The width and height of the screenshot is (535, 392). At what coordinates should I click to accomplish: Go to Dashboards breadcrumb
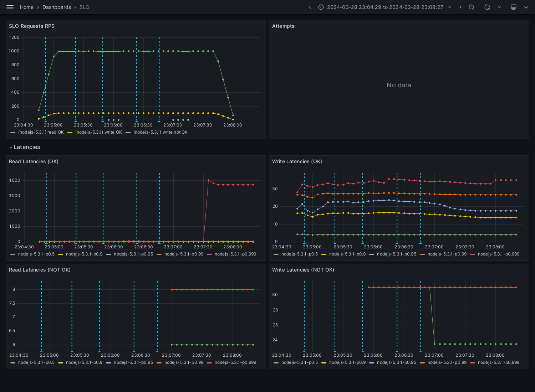[x=57, y=7]
